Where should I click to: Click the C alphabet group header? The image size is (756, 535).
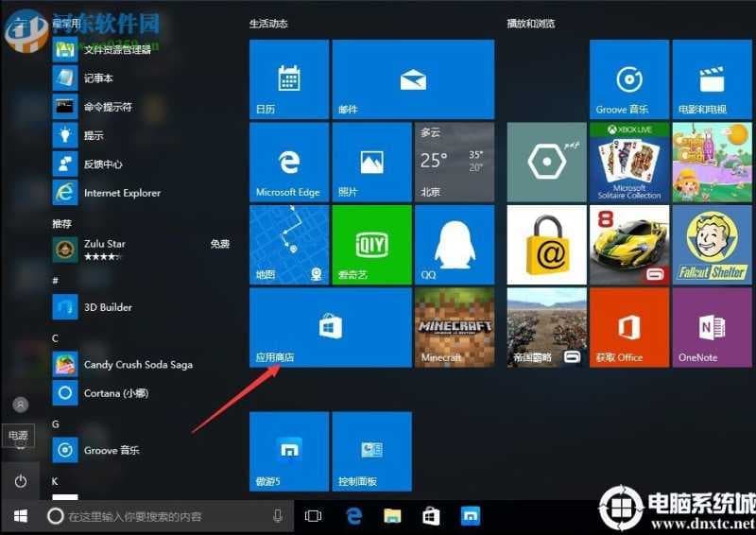(x=55, y=338)
